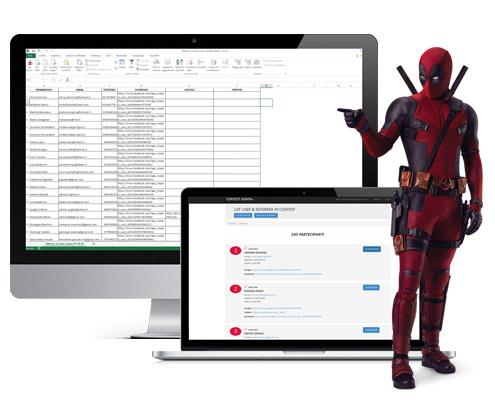Click first blue button under List User heading
The height and width of the screenshot is (400, 495).
coord(243,215)
